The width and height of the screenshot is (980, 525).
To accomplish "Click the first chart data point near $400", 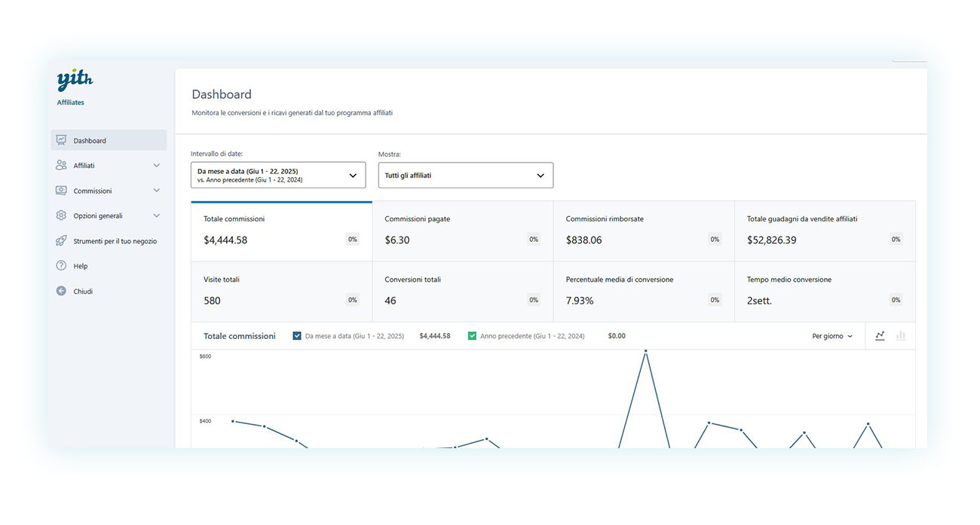I will pos(232,421).
